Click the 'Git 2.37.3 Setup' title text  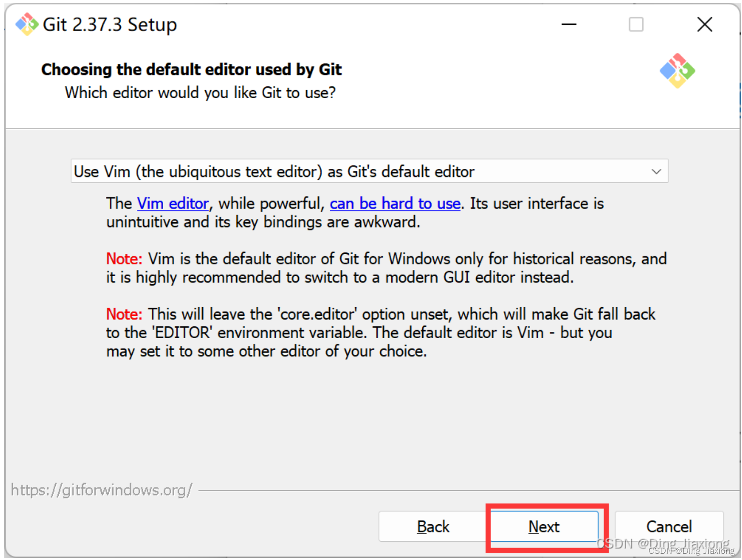110,24
